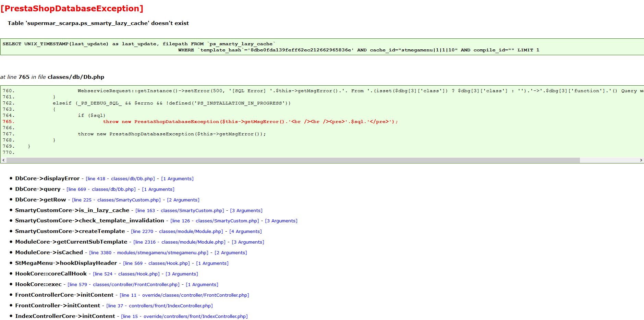This screenshot has width=644, height=320.
Task: Click the SmartyCustomCore->check_template_invalidation method name
Action: (x=89, y=221)
